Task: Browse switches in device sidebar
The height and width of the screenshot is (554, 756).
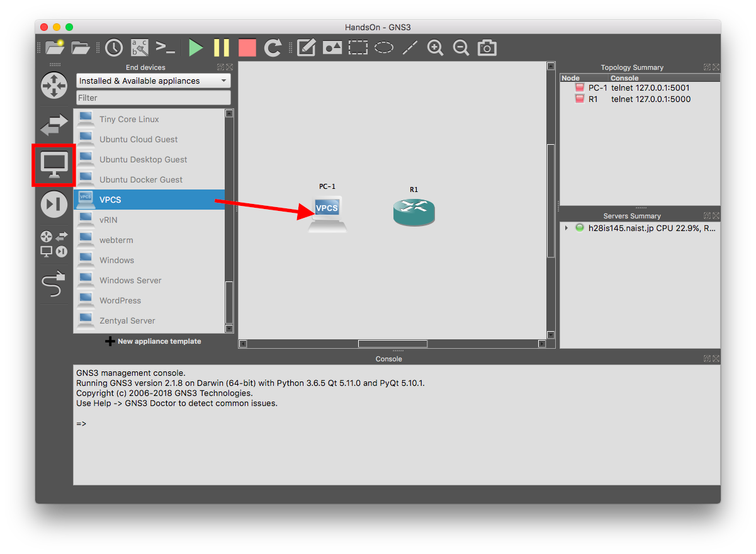Action: tap(54, 125)
